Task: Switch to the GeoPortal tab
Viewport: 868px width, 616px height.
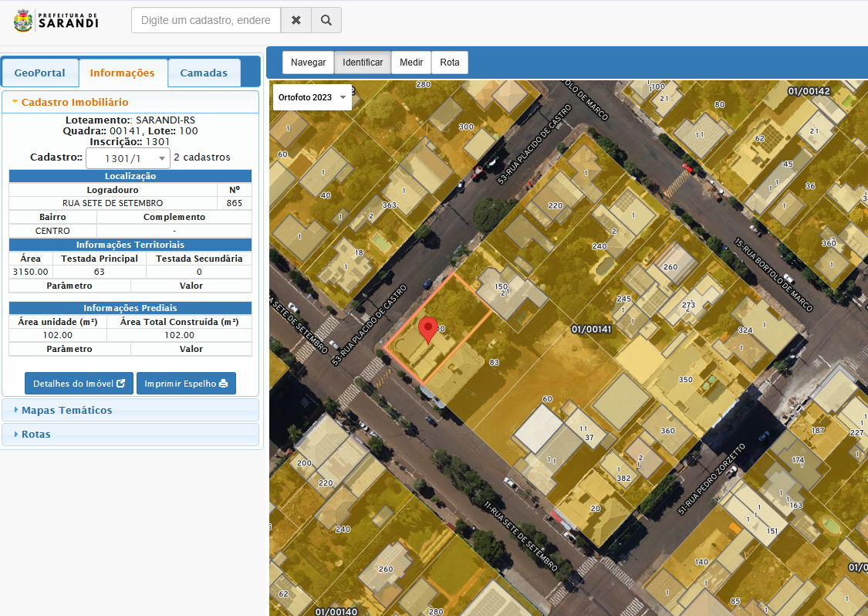Action: (x=40, y=73)
